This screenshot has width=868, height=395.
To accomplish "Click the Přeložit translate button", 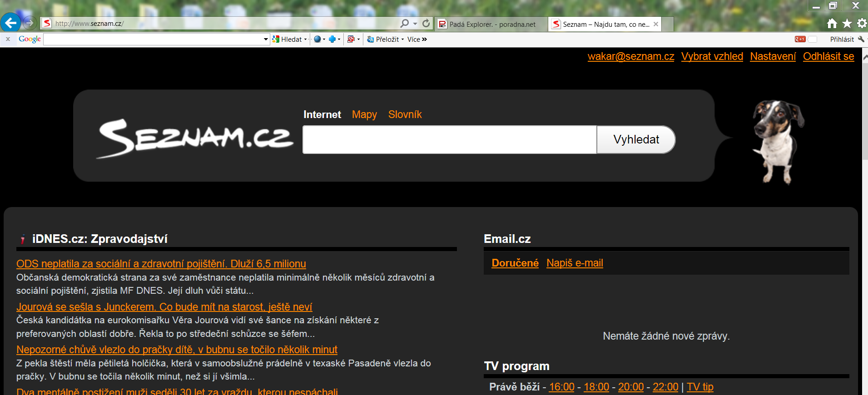I will coord(383,39).
